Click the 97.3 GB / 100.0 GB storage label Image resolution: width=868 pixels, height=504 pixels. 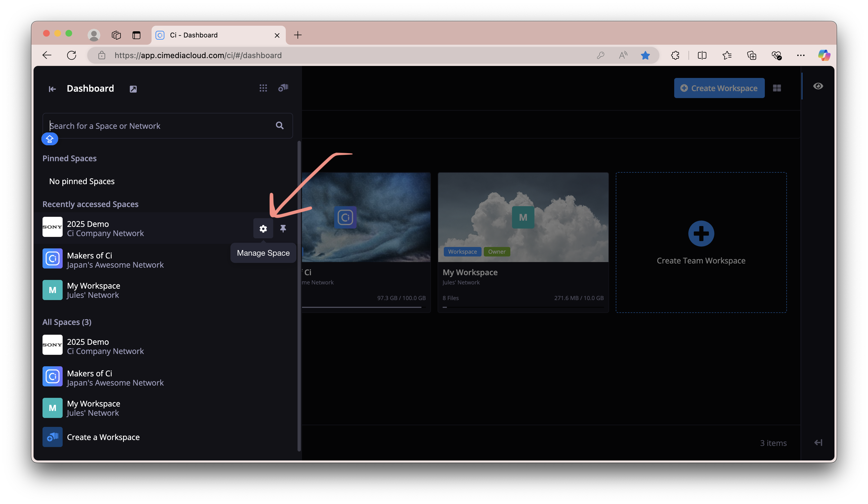(401, 298)
